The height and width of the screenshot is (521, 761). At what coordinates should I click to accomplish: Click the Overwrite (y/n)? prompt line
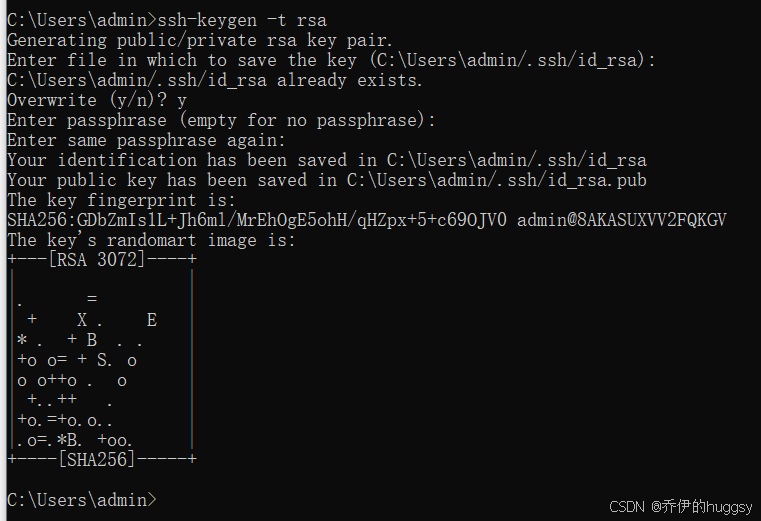click(97, 101)
